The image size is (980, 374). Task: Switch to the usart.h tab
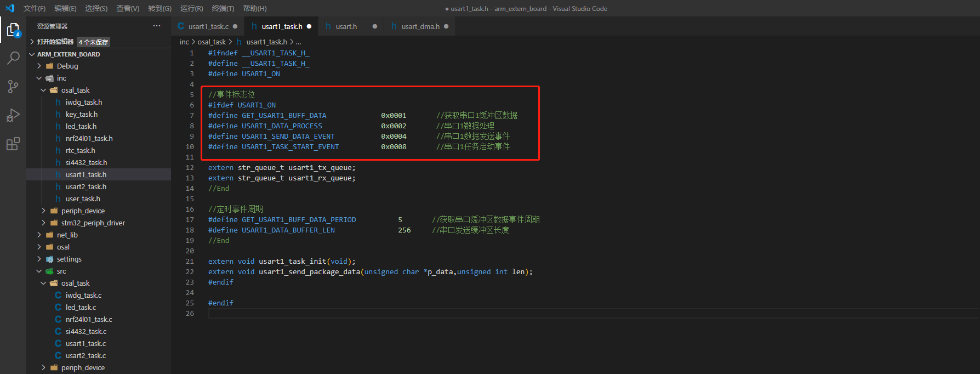[x=346, y=26]
